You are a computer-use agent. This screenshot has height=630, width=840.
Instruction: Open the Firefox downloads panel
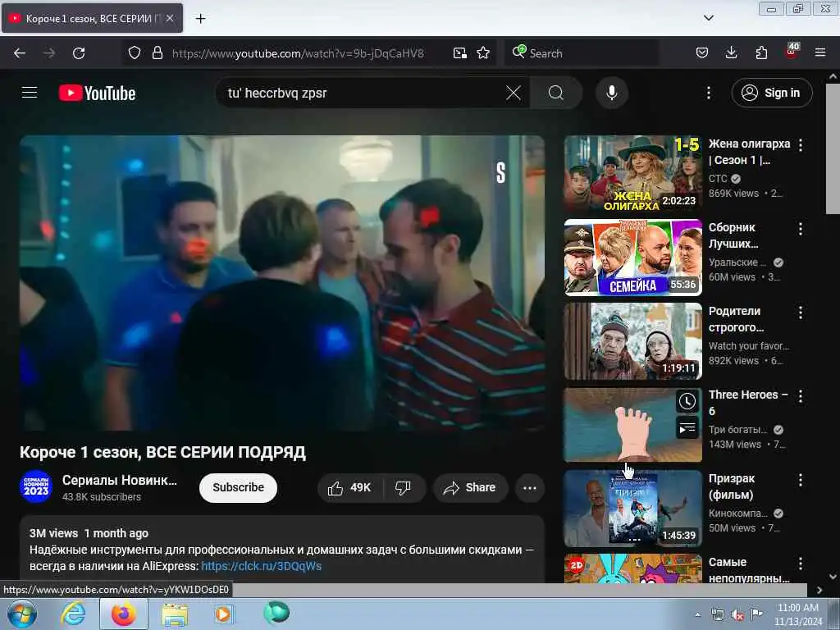click(731, 53)
